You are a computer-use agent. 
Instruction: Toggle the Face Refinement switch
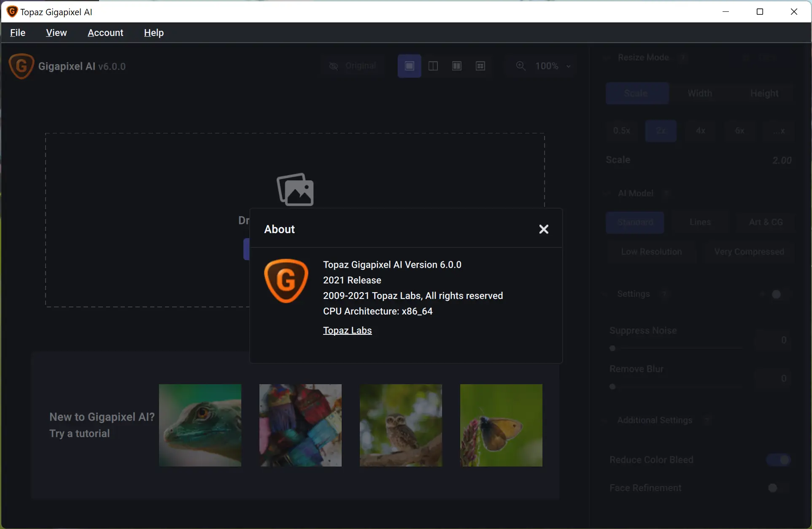coord(779,488)
